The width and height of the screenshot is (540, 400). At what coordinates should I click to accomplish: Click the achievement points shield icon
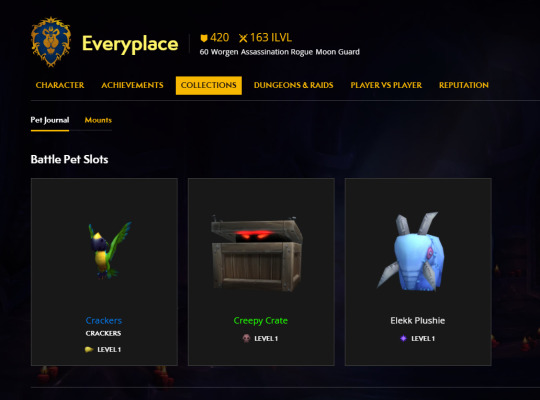(x=204, y=38)
